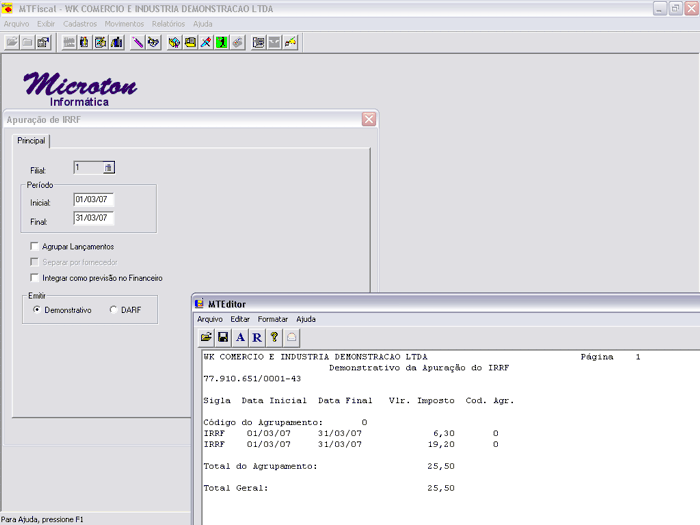Open the Filial lookup button

(x=109, y=168)
